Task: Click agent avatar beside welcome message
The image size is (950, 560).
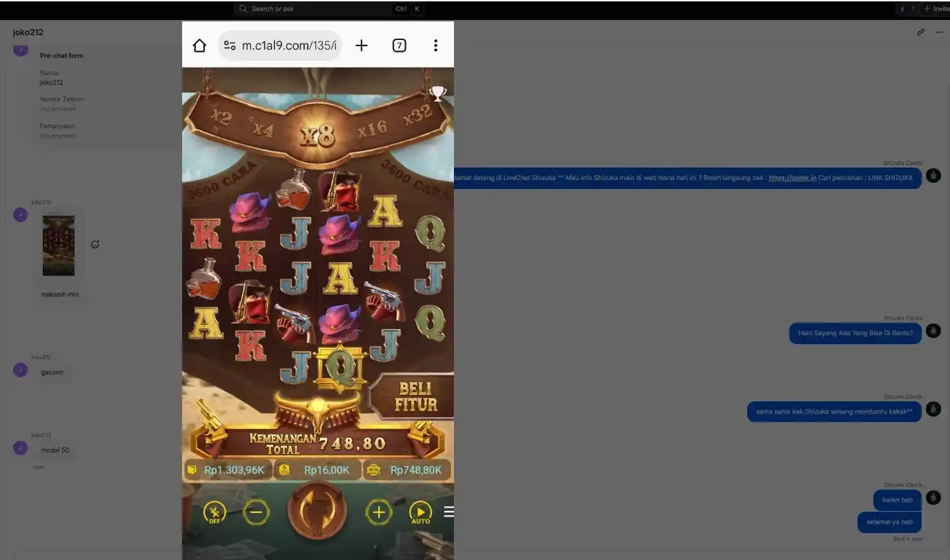Action: tap(933, 176)
